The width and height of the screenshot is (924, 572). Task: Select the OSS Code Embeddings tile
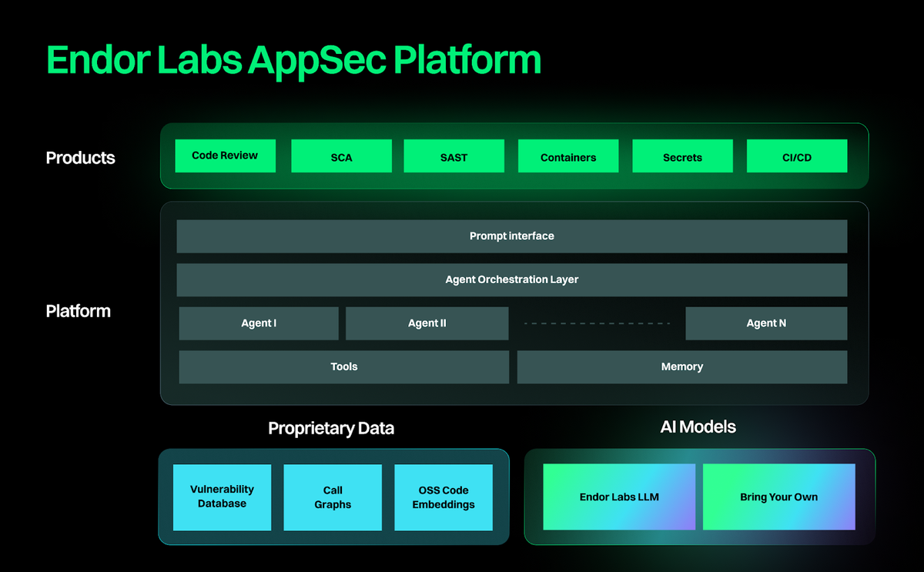click(x=444, y=497)
